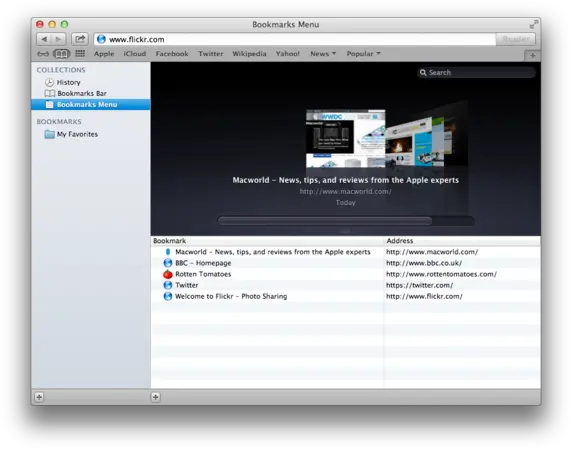Click the Bookmarks Menu icon in sidebar
This screenshot has height=449, width=571.
50,105
